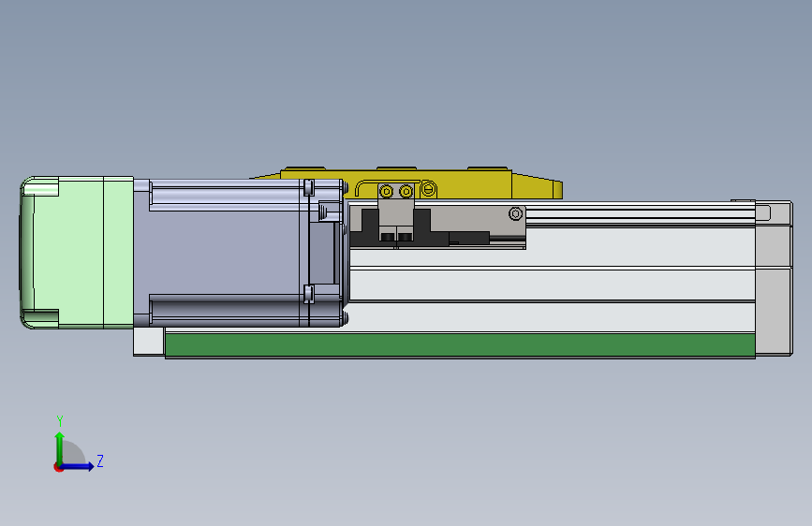The image size is (812, 526).
Task: Click the green Y axis arrow of the triad
Action: click(60, 447)
